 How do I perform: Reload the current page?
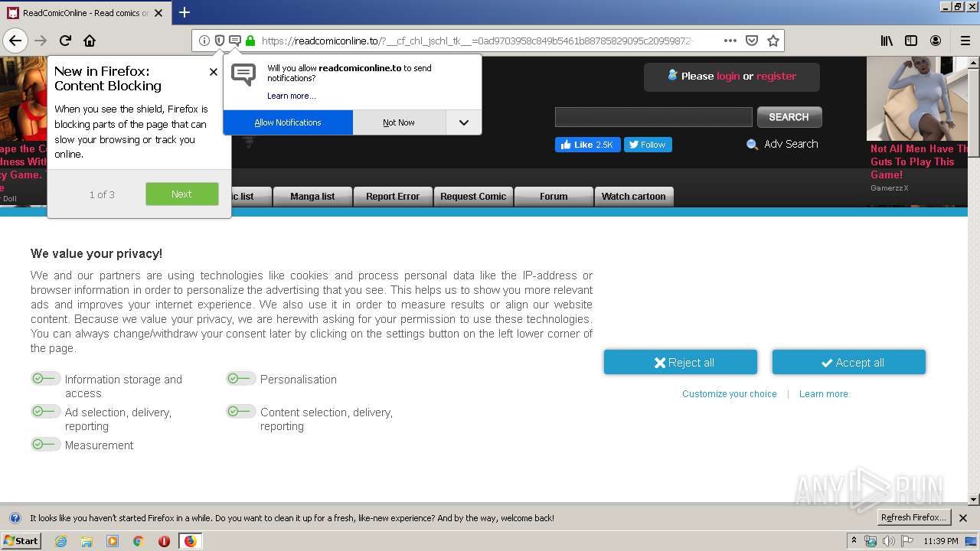coord(65,41)
